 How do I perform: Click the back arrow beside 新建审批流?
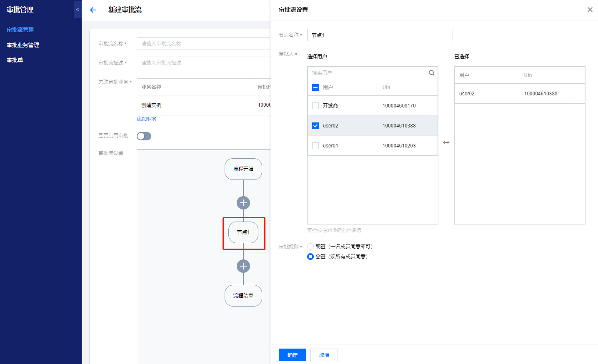pyautogui.click(x=93, y=10)
